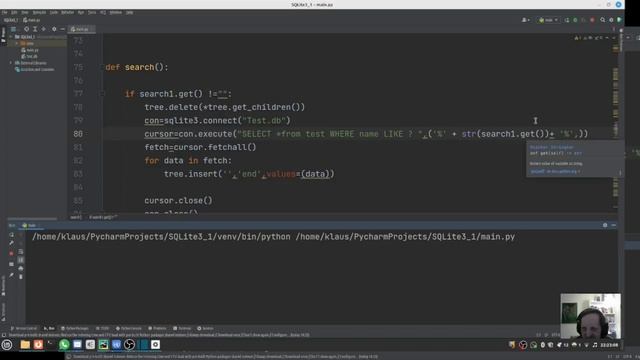
Task: Stop the running program from toolbar
Action: point(592,20)
